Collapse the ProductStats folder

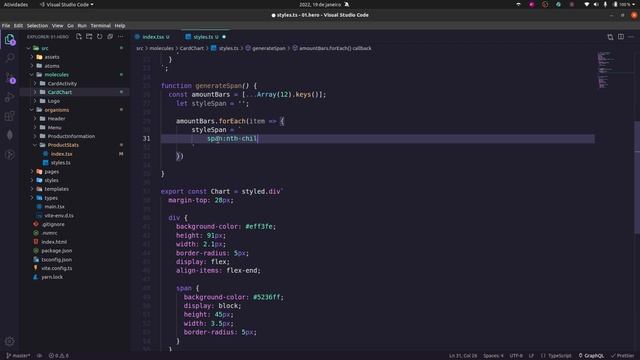pyautogui.click(x=63, y=145)
